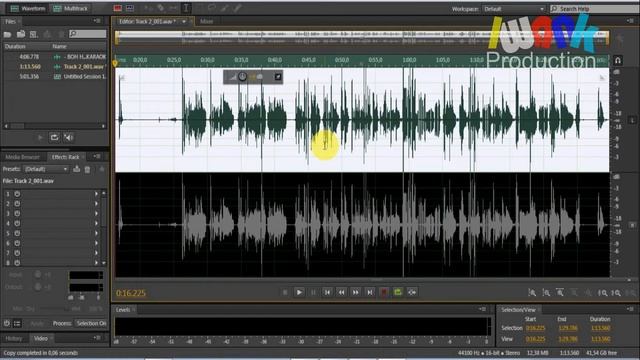The width and height of the screenshot is (640, 360).
Task: Click the Play button
Action: point(299,292)
